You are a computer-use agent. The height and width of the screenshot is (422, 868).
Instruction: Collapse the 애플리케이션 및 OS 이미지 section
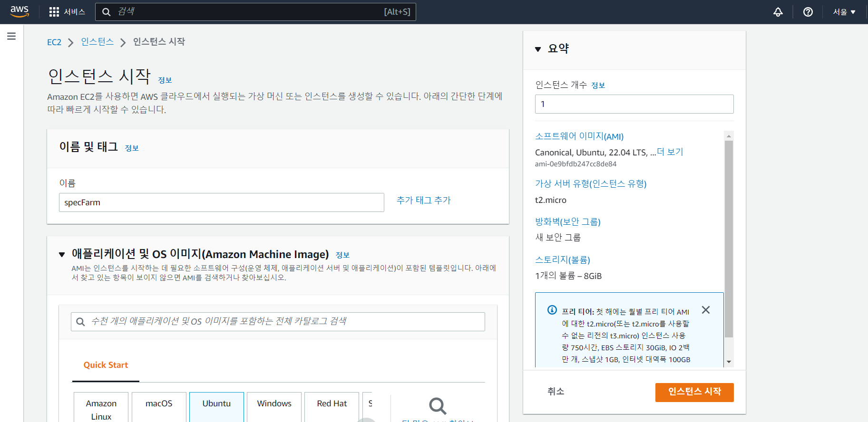coord(62,255)
